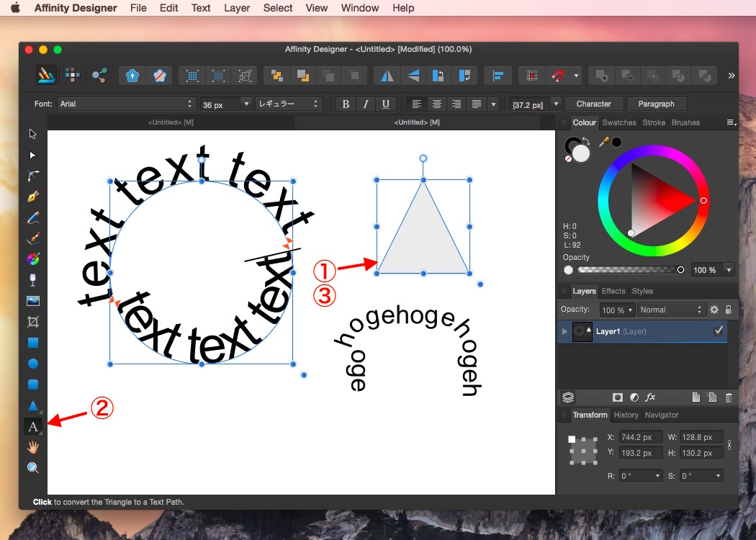Viewport: 756px width, 540px height.
Task: Select the Vector Brush tool
Action: (x=33, y=238)
